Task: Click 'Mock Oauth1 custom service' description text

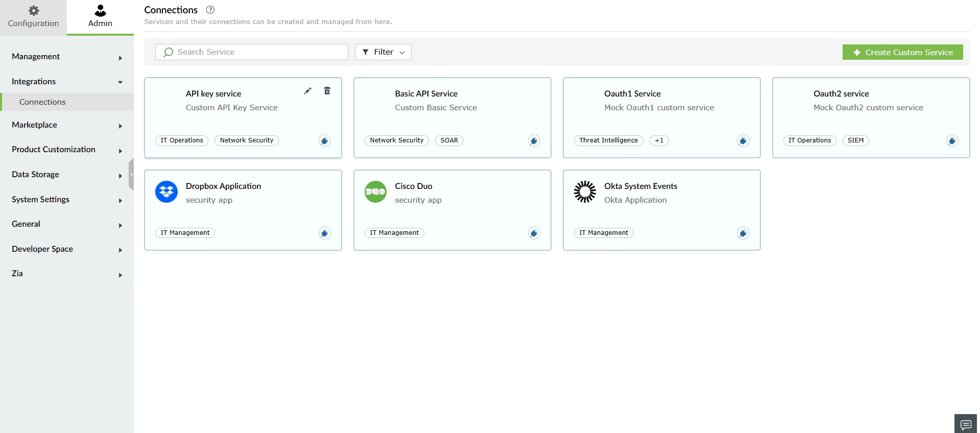Action: click(659, 108)
